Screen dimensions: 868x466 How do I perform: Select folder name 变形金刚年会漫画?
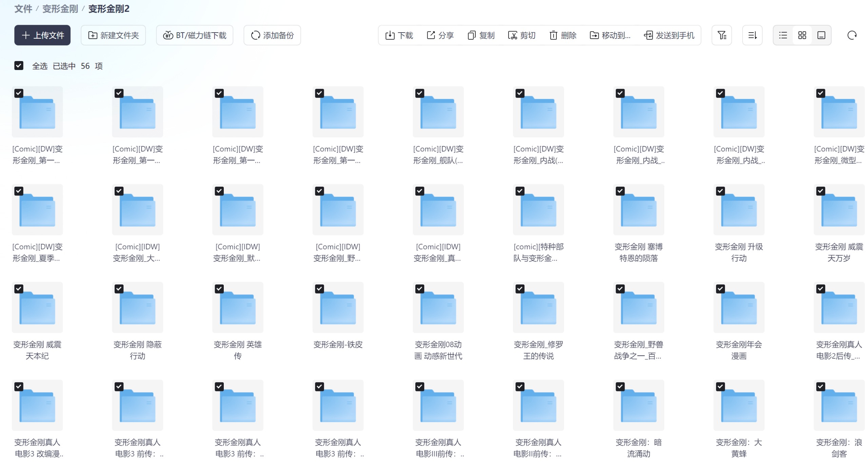tap(739, 350)
